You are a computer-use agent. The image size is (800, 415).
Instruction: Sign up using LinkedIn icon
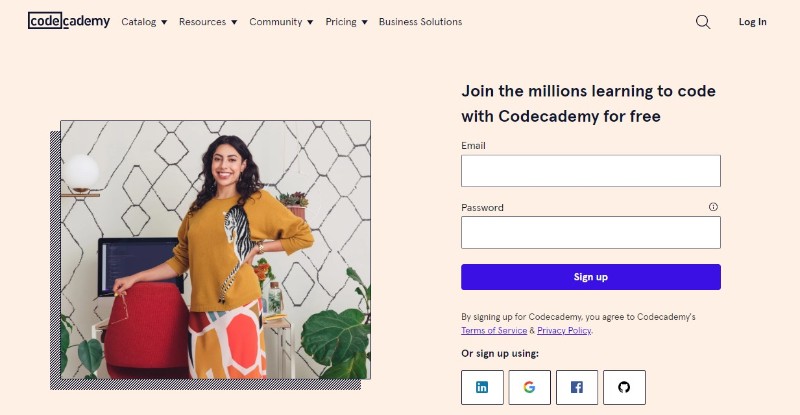coord(482,387)
